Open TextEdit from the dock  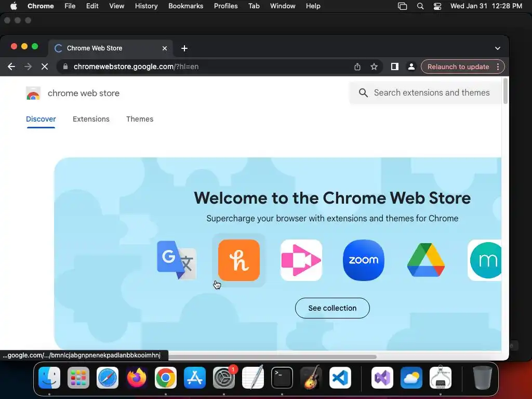point(253,378)
